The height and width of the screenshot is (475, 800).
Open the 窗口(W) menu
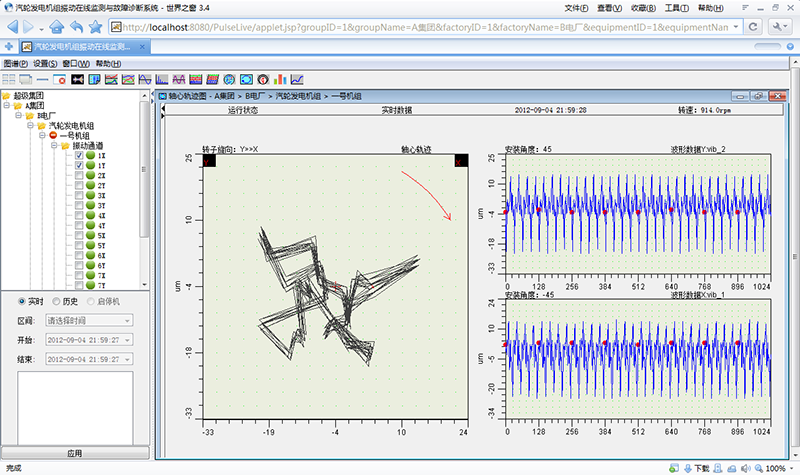tap(76, 64)
